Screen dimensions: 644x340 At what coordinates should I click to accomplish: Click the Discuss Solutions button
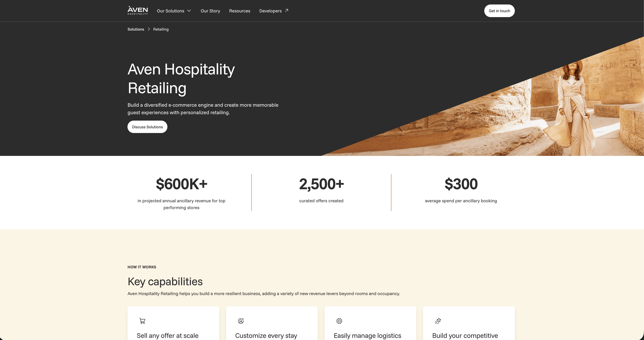(x=147, y=127)
